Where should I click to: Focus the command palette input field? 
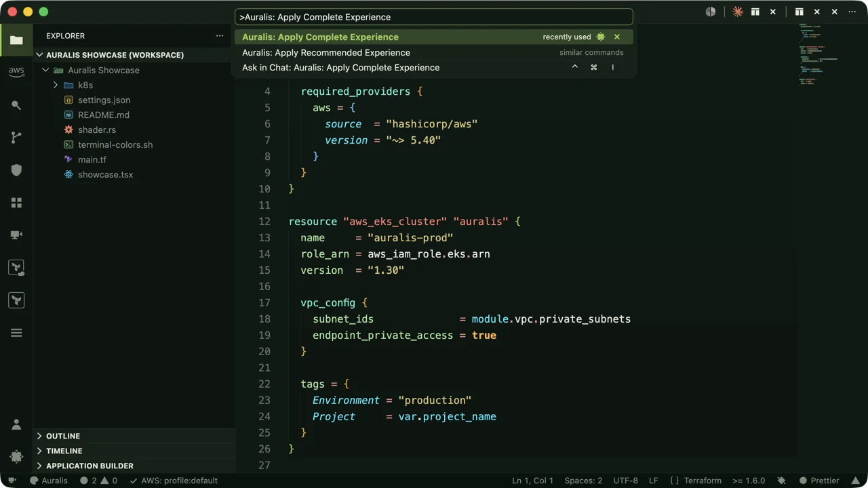pos(434,17)
